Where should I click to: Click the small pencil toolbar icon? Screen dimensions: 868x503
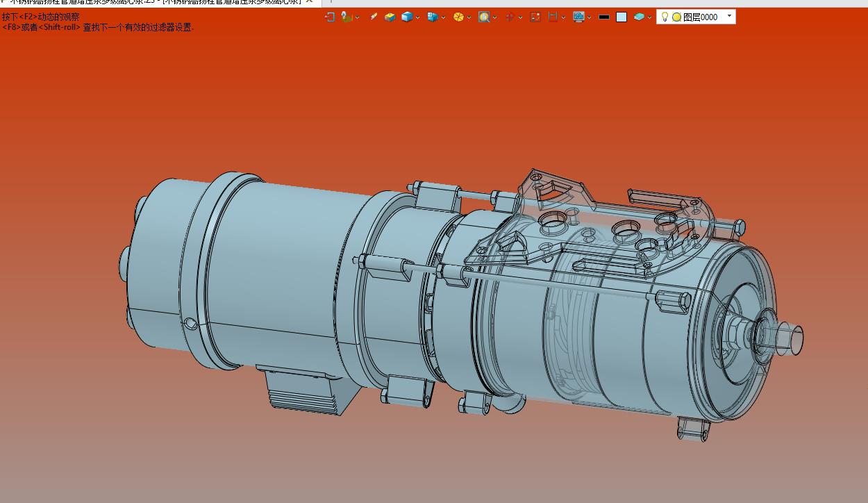tap(374, 17)
